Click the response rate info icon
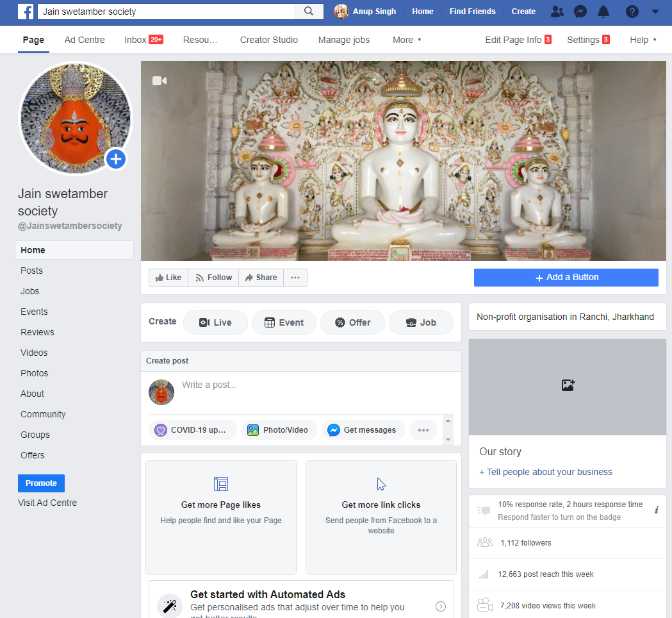The width and height of the screenshot is (672, 618). click(x=656, y=510)
